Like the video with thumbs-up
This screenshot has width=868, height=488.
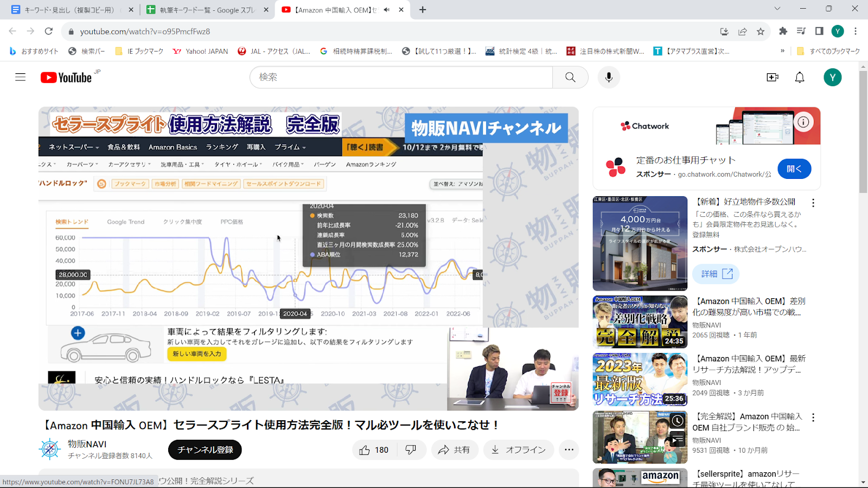pyautogui.click(x=374, y=450)
